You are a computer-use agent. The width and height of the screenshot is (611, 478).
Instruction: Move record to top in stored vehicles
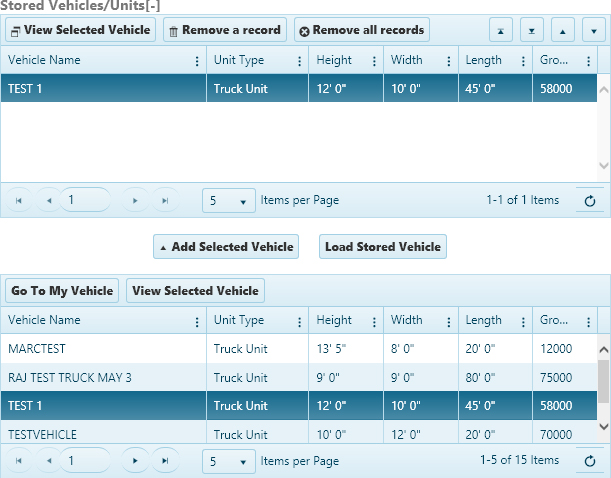click(503, 31)
